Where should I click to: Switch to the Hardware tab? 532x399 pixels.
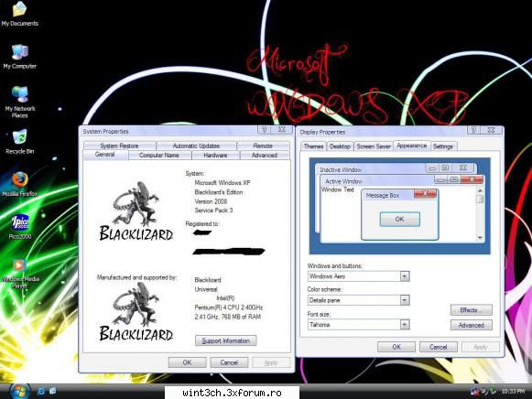(x=215, y=156)
